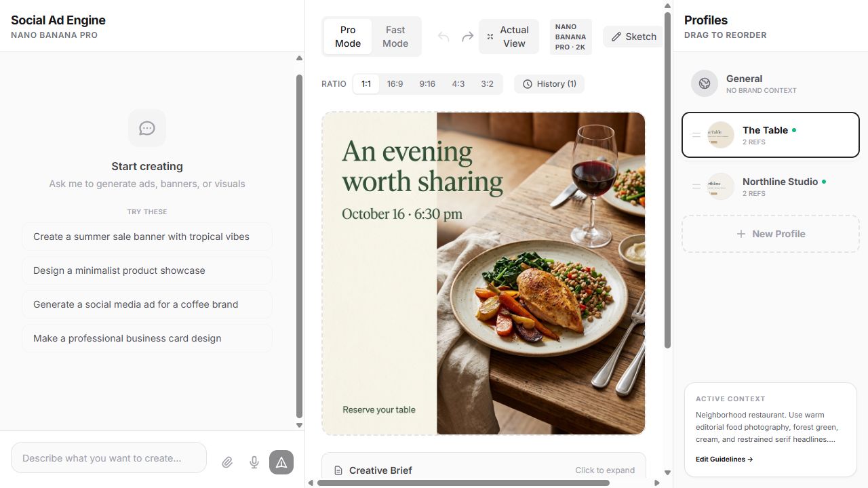Image resolution: width=868 pixels, height=488 pixels.
Task: Select the 16:9 aspect ratio
Action: click(395, 84)
